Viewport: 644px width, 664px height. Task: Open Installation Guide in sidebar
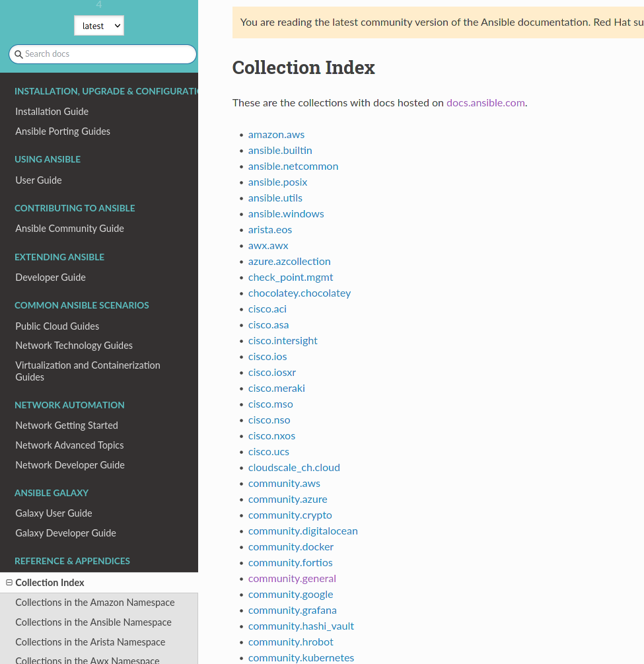click(x=52, y=112)
